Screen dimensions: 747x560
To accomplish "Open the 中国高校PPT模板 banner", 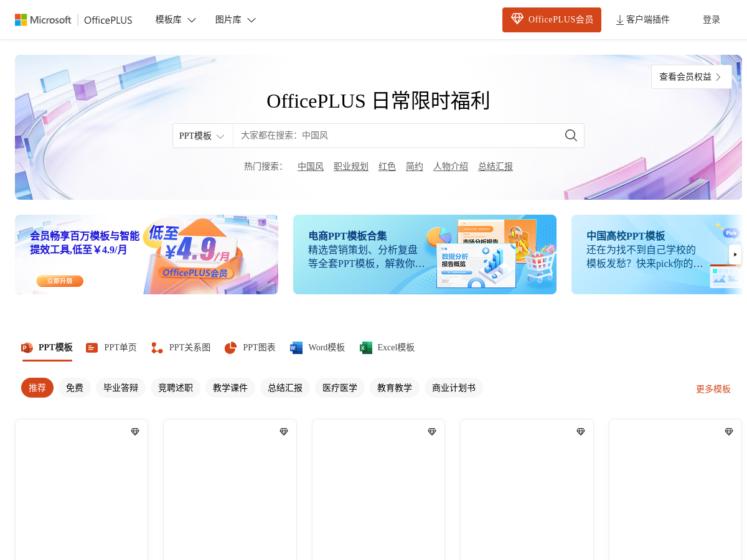I will pyautogui.click(x=657, y=254).
